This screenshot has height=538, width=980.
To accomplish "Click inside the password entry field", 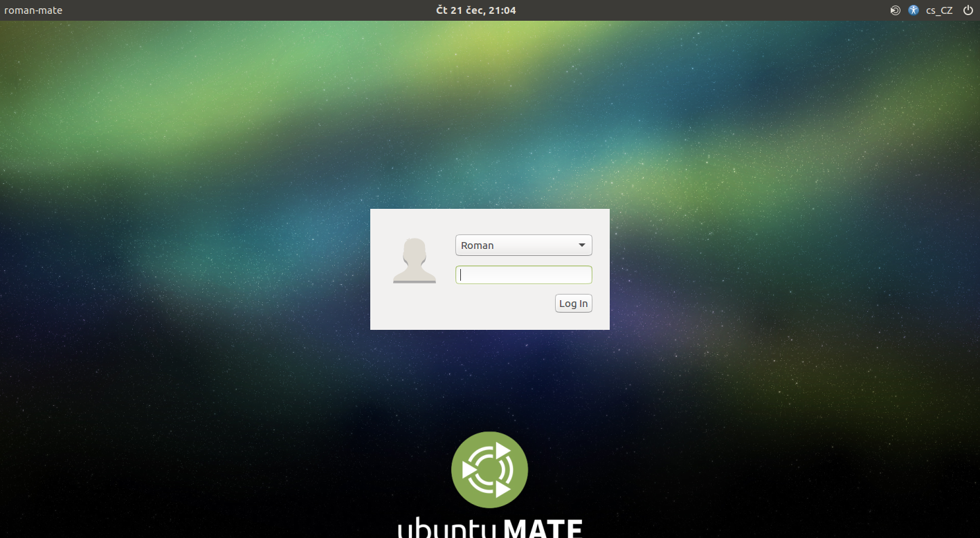I will point(523,275).
